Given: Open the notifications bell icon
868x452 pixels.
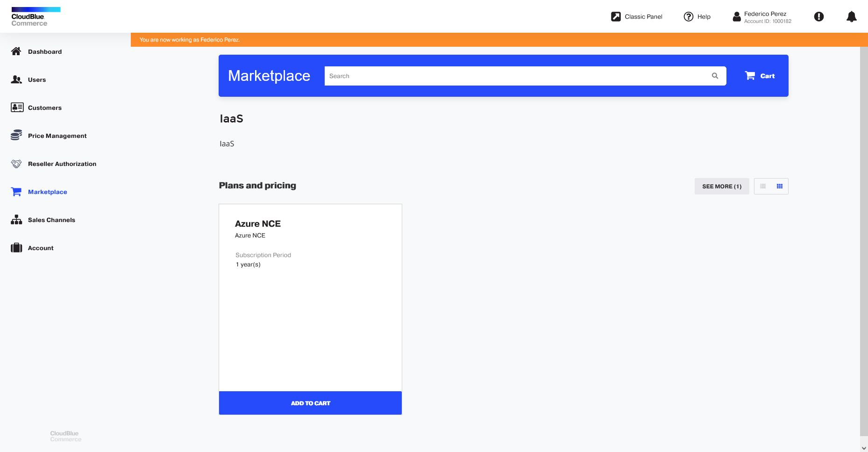Looking at the screenshot, I should pos(852,17).
